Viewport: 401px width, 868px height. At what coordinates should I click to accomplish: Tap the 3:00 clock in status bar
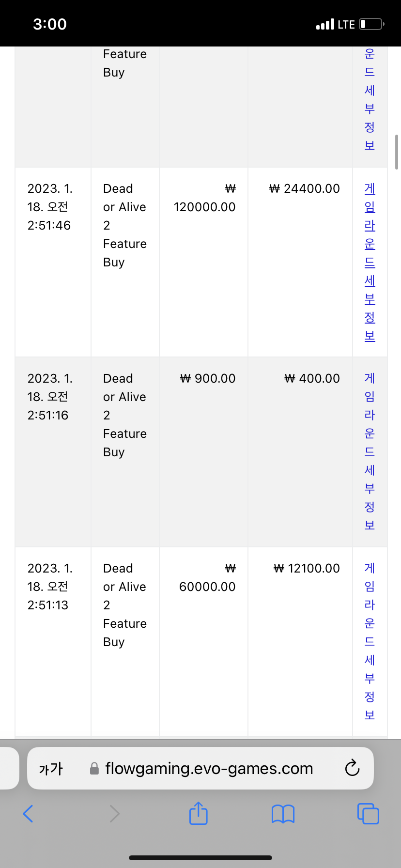point(50,24)
